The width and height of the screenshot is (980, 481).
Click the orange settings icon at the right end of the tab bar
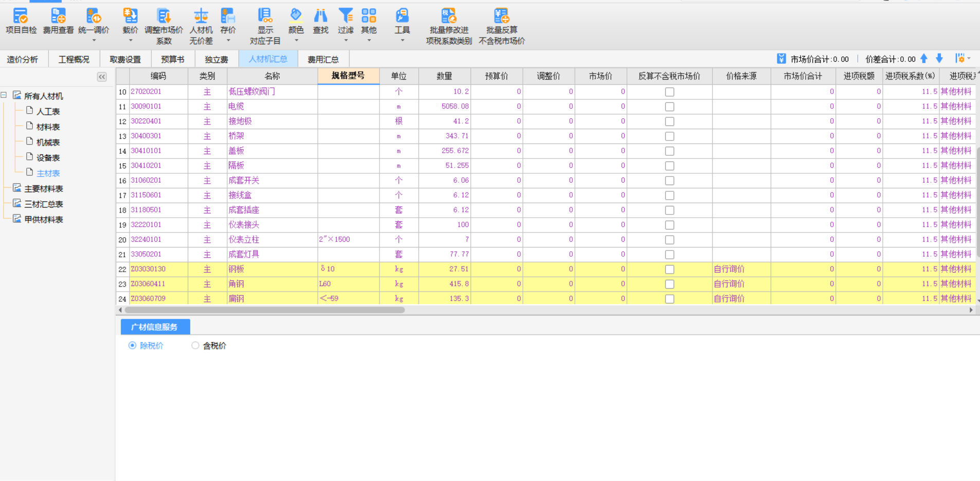tap(960, 58)
